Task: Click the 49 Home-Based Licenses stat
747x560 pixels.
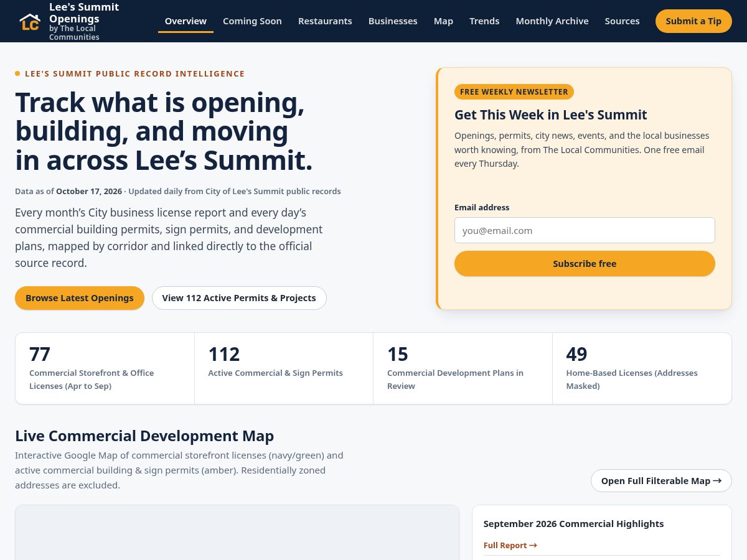Action: pos(642,368)
